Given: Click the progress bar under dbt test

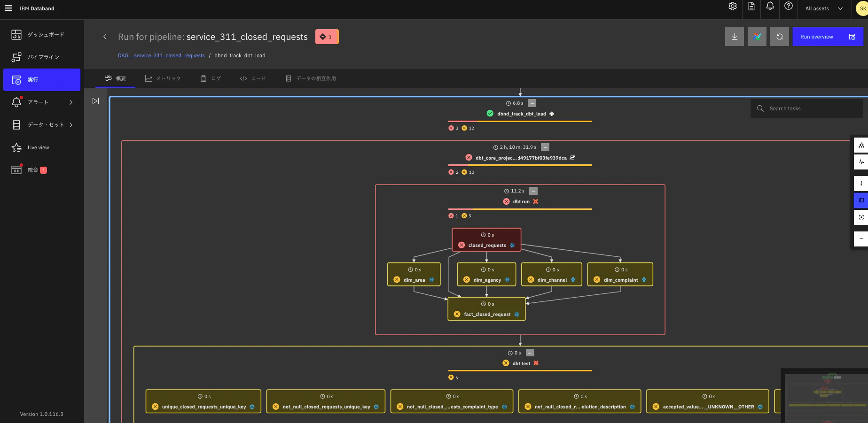Looking at the screenshot, I should pyautogui.click(x=520, y=371).
